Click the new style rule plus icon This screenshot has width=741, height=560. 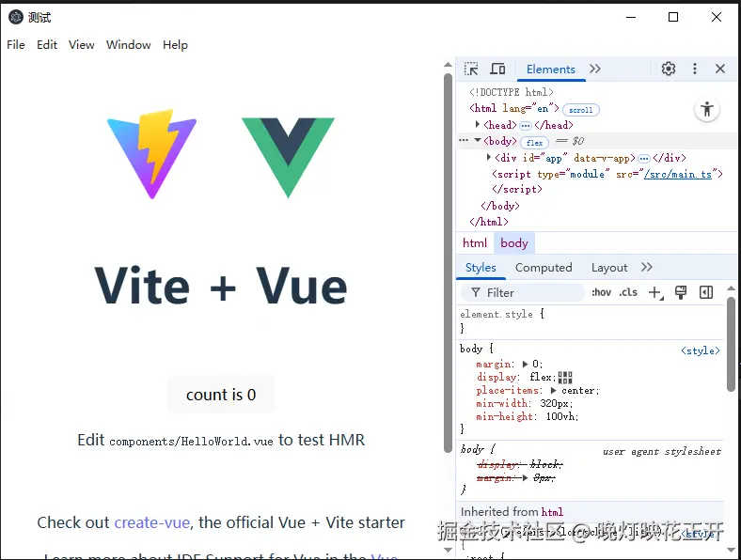[x=655, y=293]
